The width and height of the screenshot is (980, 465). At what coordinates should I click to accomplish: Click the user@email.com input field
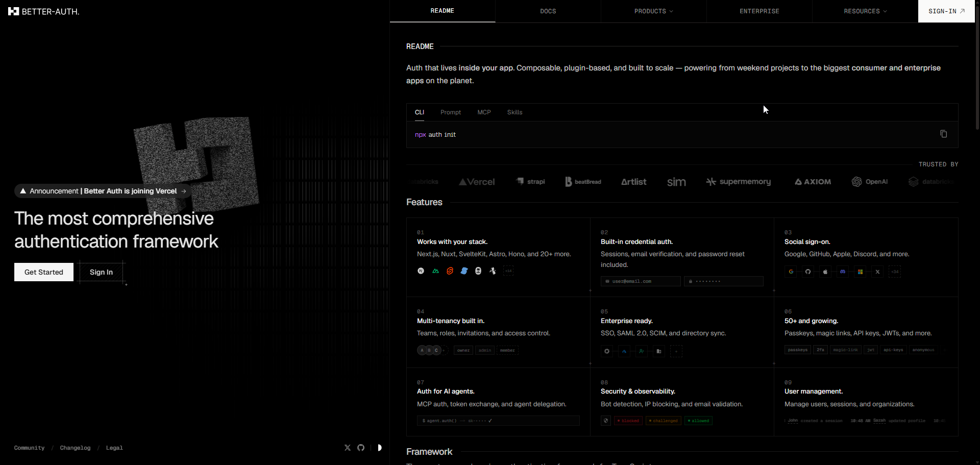point(641,281)
